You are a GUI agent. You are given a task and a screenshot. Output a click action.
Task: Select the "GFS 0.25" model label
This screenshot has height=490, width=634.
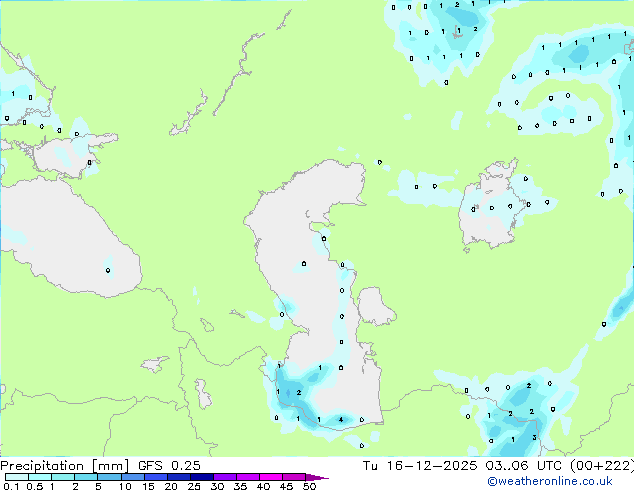point(169,466)
